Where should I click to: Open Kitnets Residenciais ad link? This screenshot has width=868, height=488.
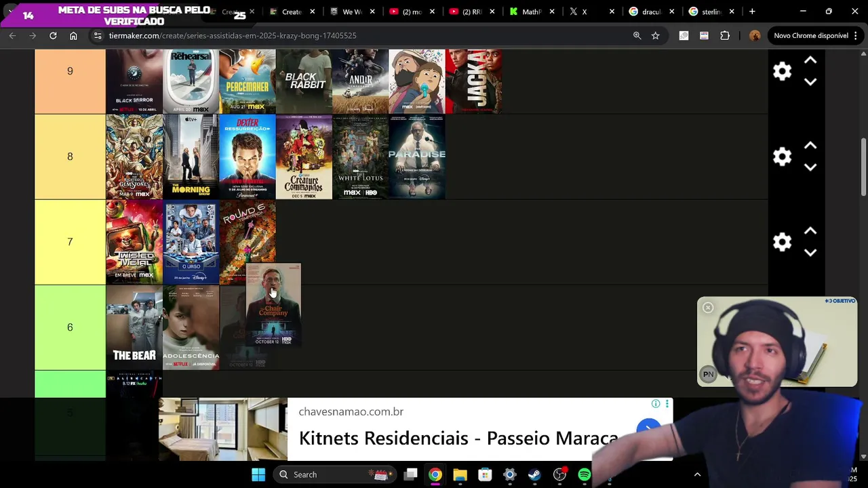[458, 438]
